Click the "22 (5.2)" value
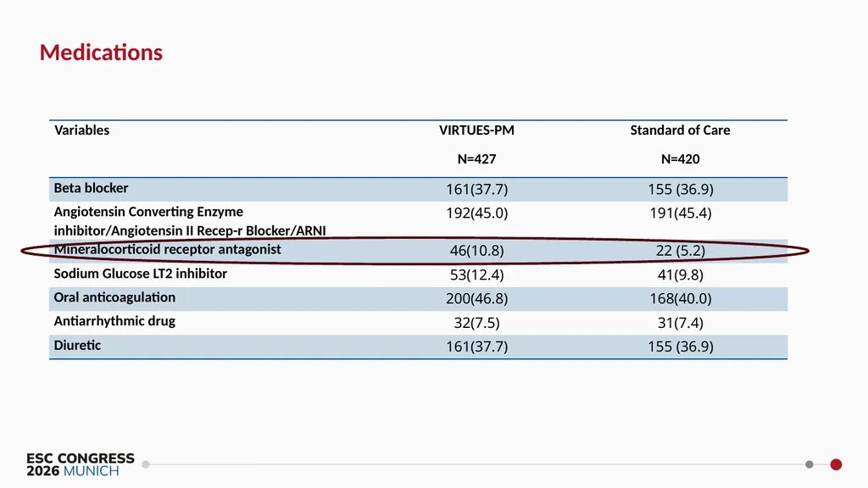 click(x=681, y=251)
